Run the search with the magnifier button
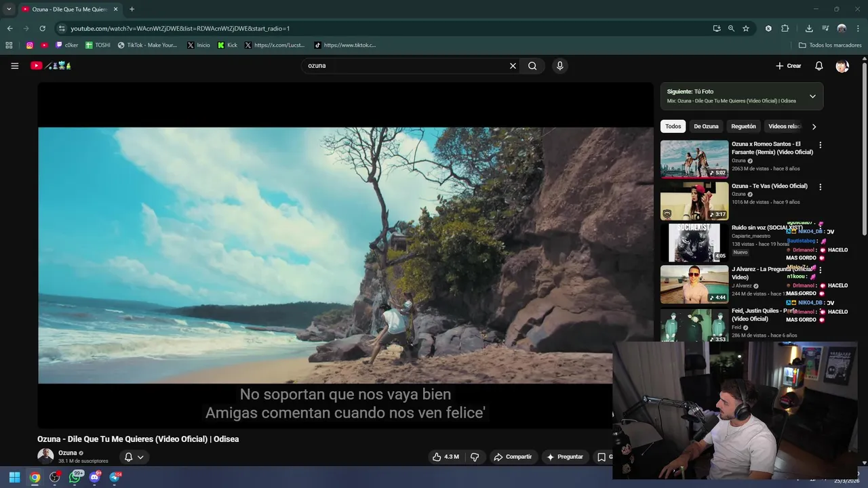The height and width of the screenshot is (488, 868). point(532,66)
